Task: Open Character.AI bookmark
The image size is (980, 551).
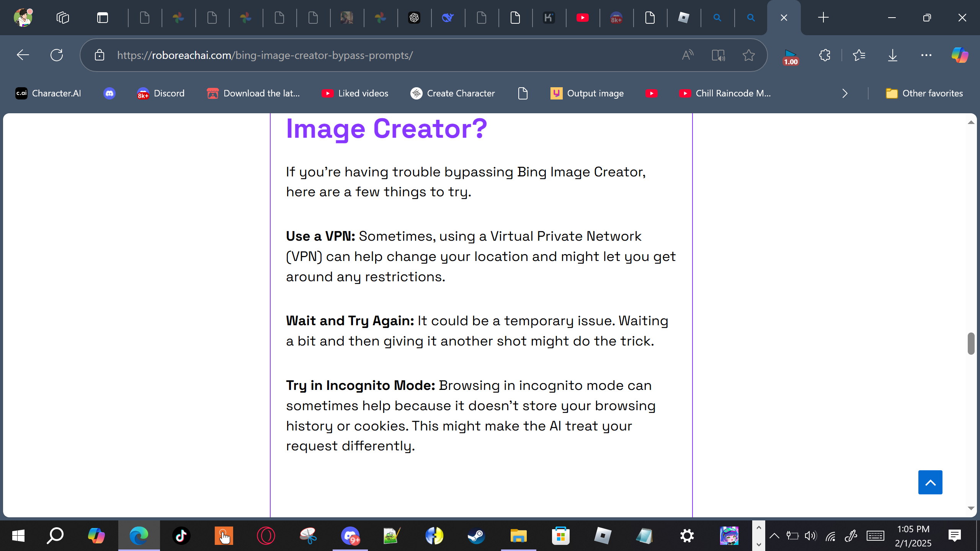Action: pyautogui.click(x=48, y=93)
